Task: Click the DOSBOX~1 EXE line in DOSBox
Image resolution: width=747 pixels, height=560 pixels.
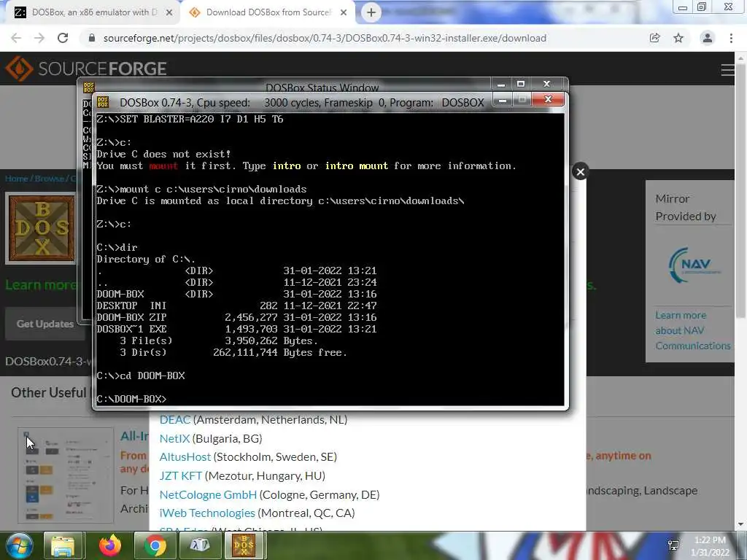Action: tap(236, 329)
